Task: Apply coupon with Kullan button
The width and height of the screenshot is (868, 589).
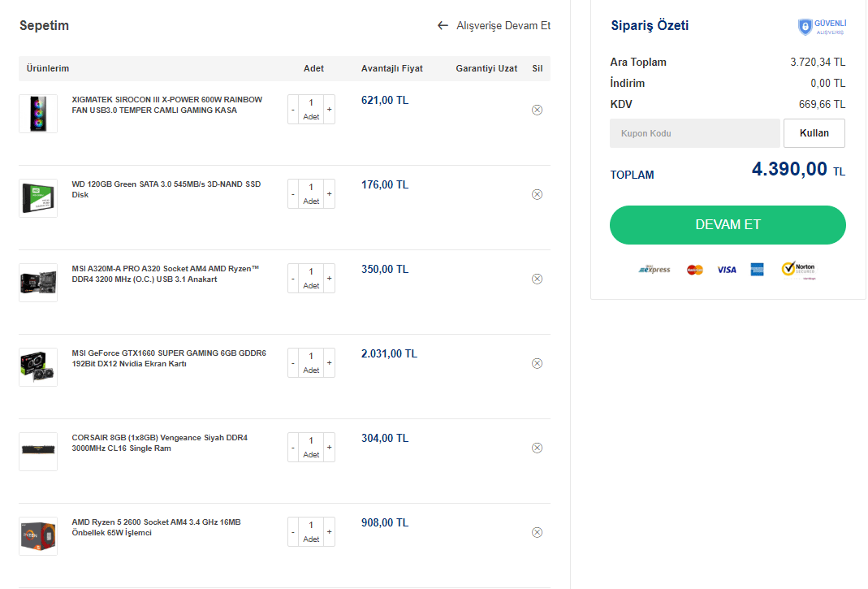Action: 814,133
